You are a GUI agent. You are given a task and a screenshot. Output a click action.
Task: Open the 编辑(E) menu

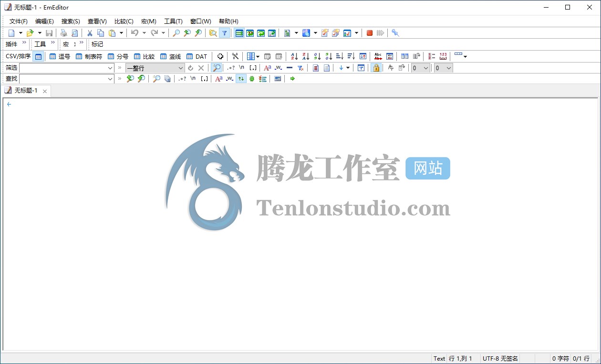point(44,21)
